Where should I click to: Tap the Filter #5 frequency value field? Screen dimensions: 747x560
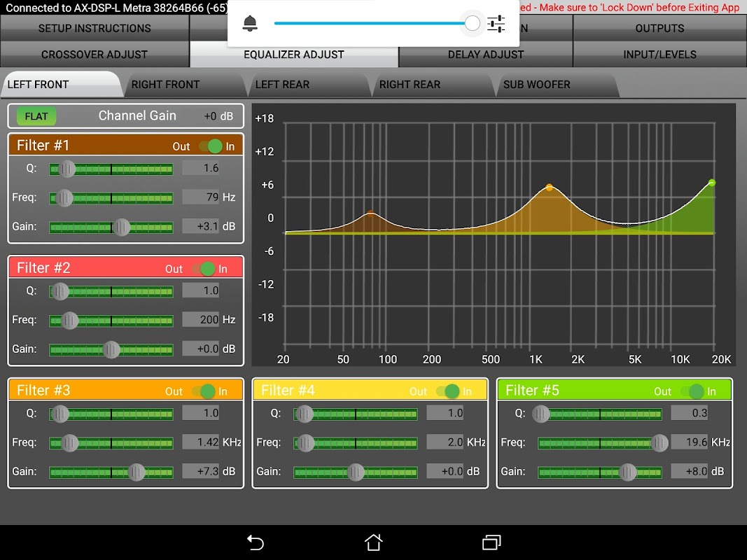tap(690, 442)
